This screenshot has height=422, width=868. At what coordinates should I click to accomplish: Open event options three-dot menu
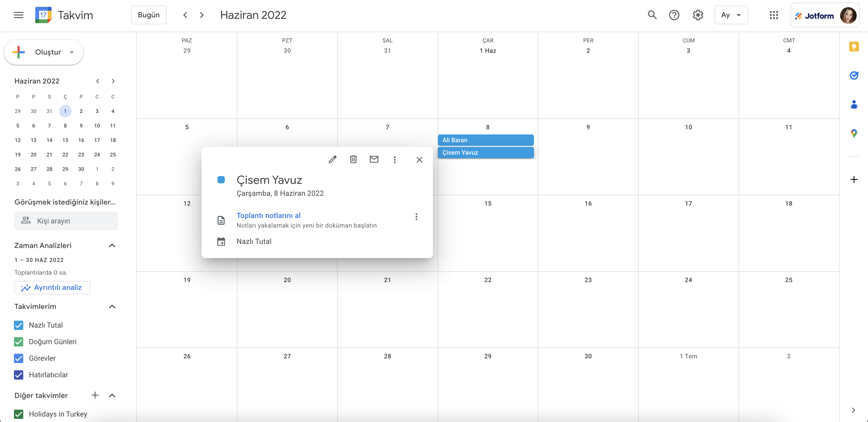[x=394, y=160]
